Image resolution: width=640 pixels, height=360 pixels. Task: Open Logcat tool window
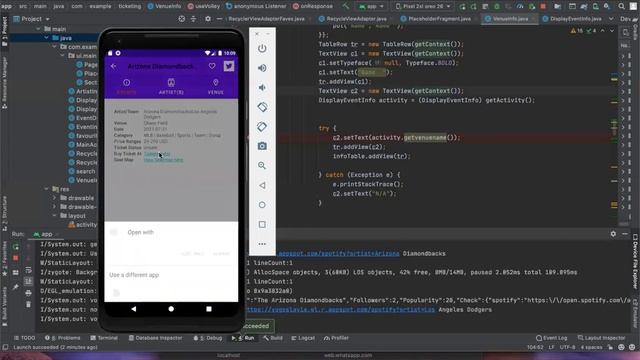coord(302,338)
